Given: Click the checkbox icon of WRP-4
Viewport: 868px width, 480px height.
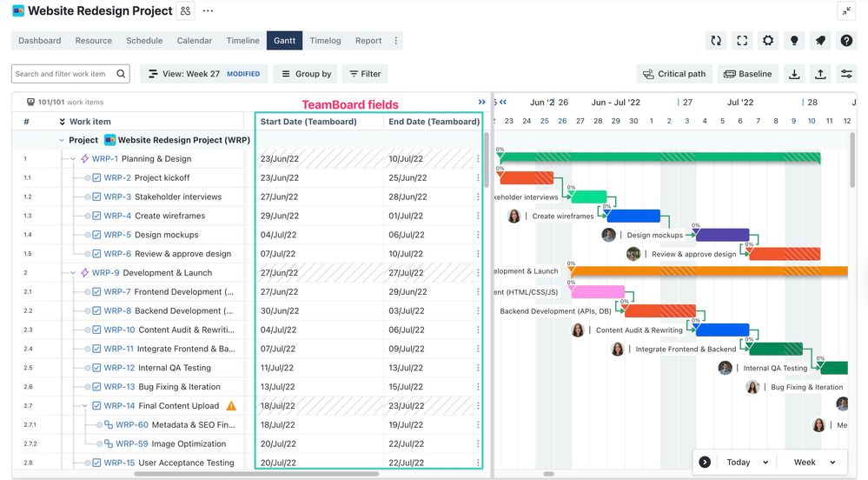Looking at the screenshot, I should click(96, 216).
